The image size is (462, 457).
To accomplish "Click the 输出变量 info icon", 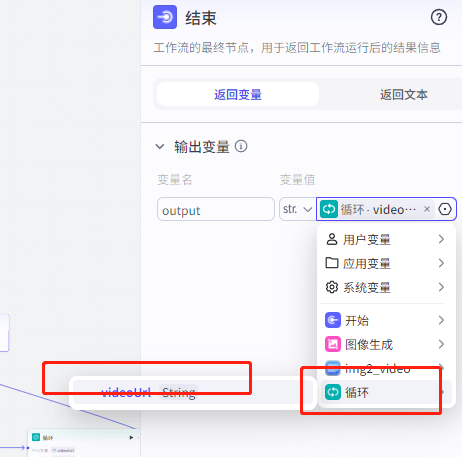I will 241,146.
